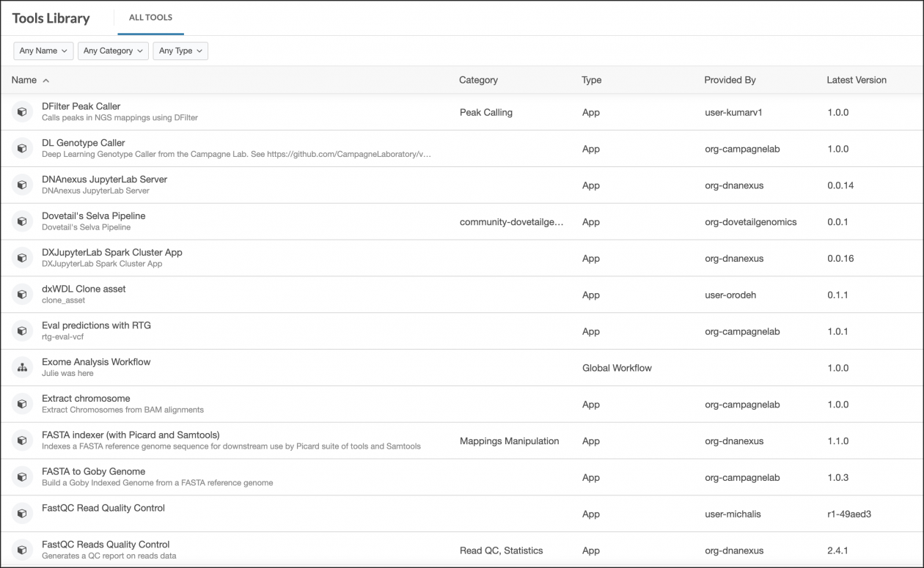This screenshot has width=924, height=568.
Task: Click the cube icon for dxWDL Clone asset
Action: coord(22,295)
